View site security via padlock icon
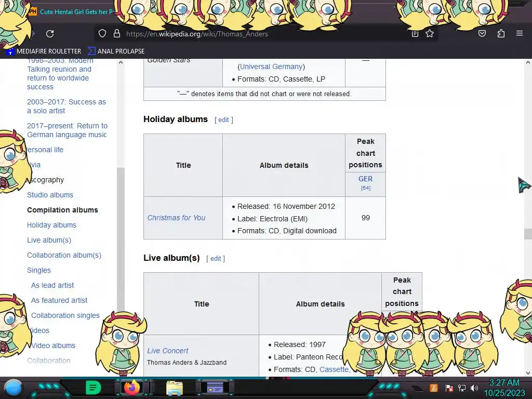 click(x=117, y=33)
